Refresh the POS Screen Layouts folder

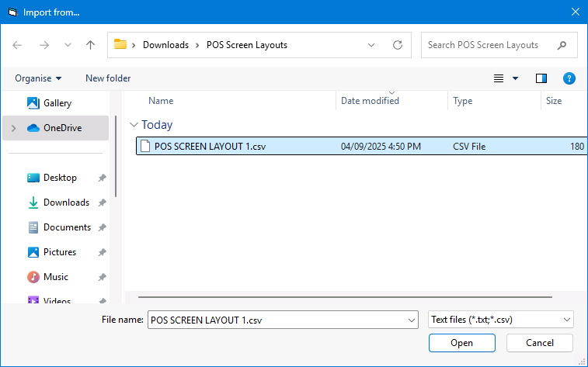(398, 45)
